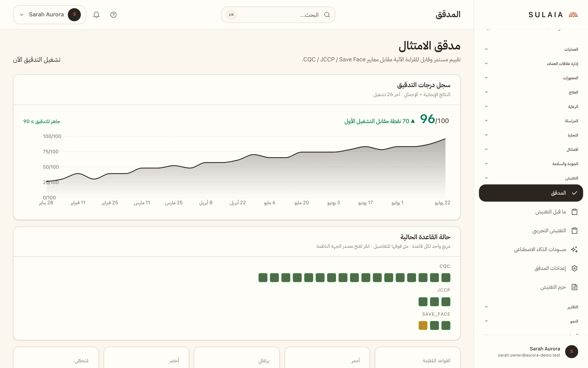
Task: Click the sidebar footer Sarah Aurora avatar
Action: [x=571, y=351]
